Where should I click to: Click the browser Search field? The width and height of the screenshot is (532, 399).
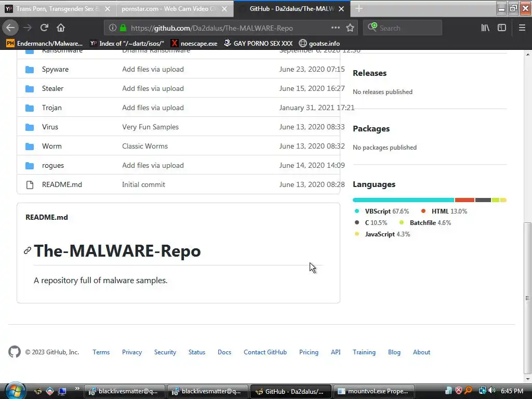click(x=403, y=28)
